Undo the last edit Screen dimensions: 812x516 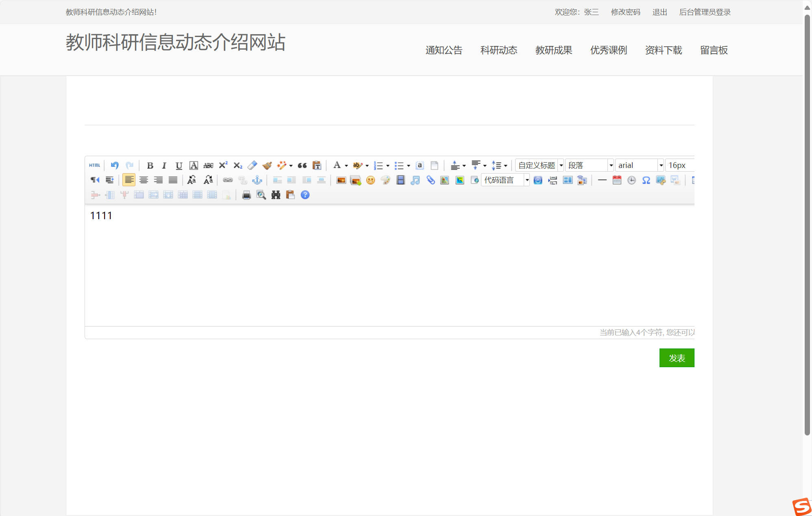(x=114, y=165)
